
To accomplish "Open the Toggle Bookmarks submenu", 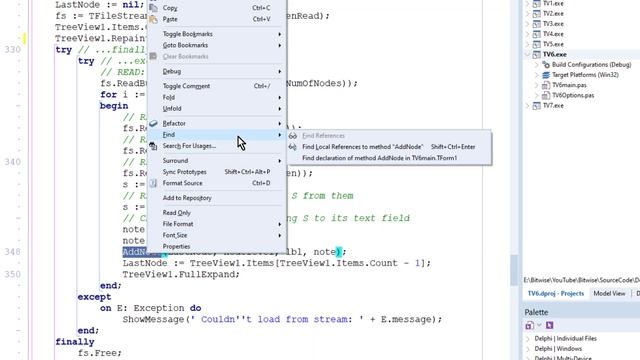I will point(216,34).
